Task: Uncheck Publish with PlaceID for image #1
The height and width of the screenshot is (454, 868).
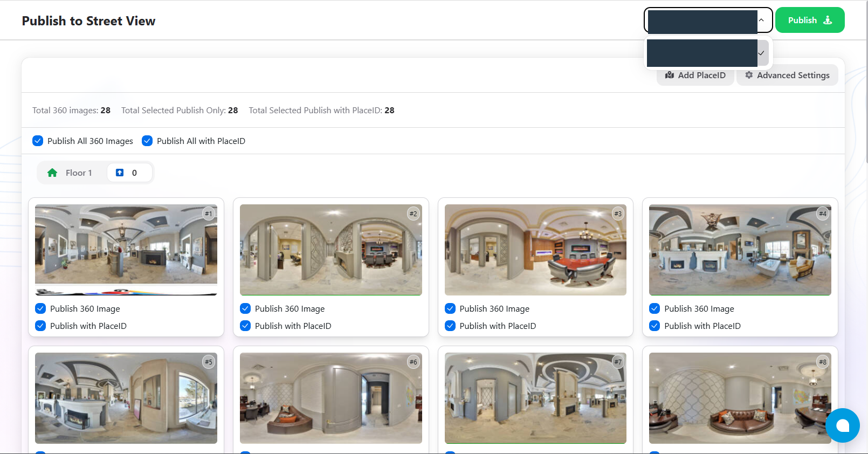Action: pos(40,326)
